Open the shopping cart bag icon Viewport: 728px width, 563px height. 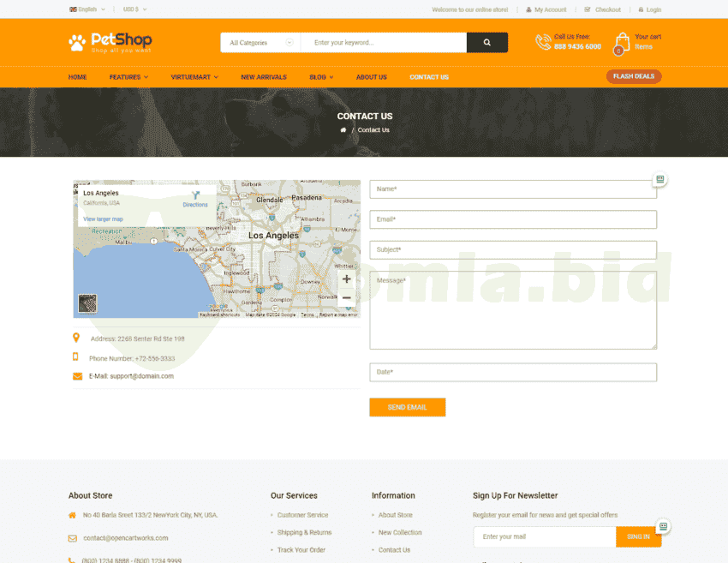(x=621, y=42)
